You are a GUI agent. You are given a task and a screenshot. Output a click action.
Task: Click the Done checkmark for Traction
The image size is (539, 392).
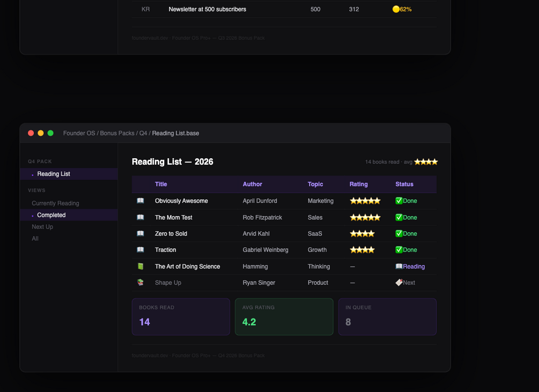point(398,250)
